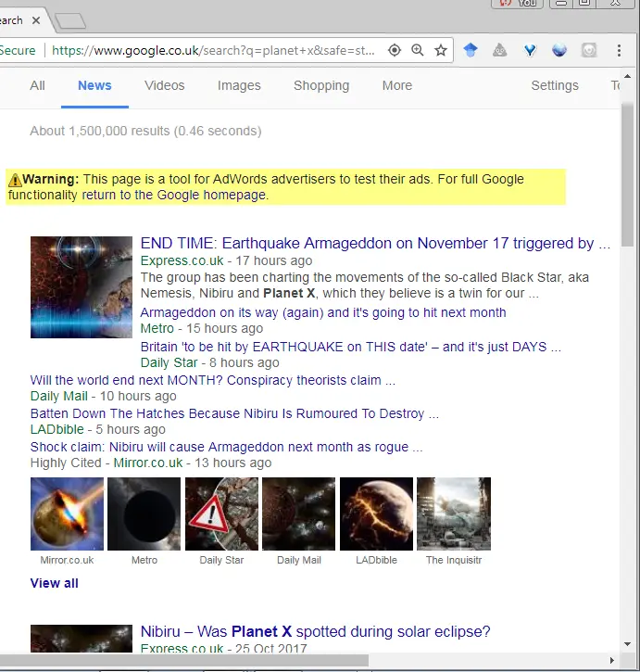640x672 pixels.
Task: Click the Express article planet thumbnail
Action: pyautogui.click(x=82, y=287)
